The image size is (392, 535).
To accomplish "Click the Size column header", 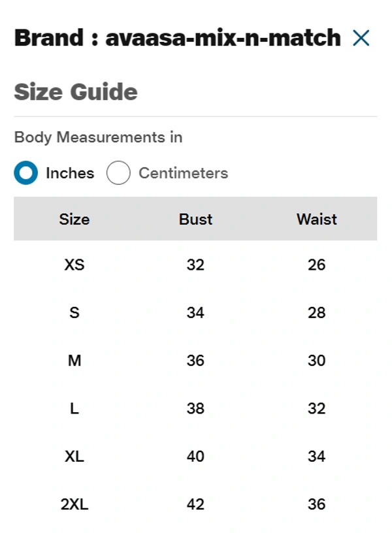I will coord(74,219).
